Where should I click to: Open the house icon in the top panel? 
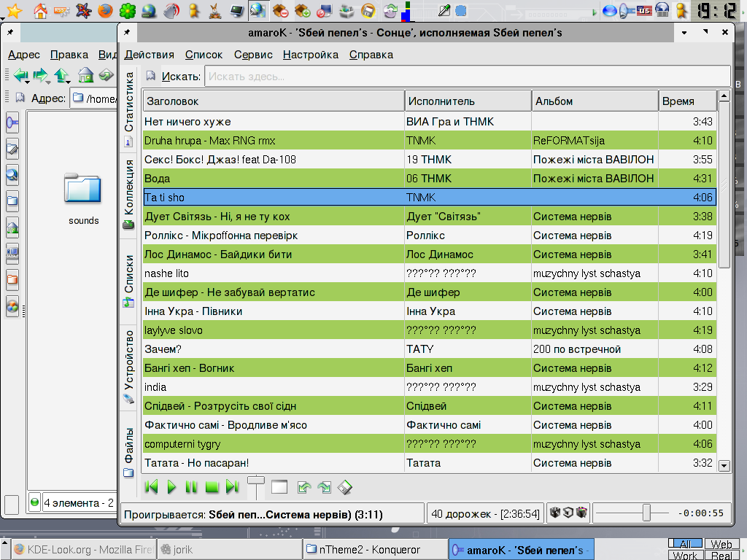tap(41, 10)
